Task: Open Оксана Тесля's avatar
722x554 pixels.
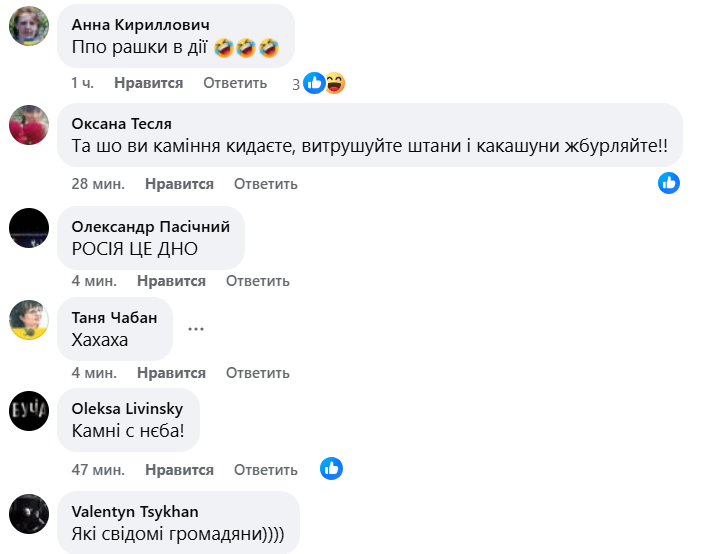Action: click(29, 126)
